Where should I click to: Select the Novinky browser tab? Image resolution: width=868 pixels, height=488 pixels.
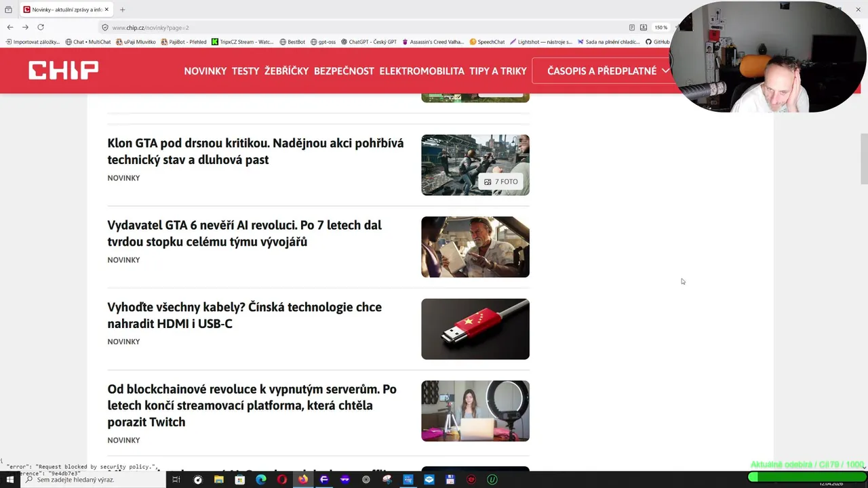(66, 9)
